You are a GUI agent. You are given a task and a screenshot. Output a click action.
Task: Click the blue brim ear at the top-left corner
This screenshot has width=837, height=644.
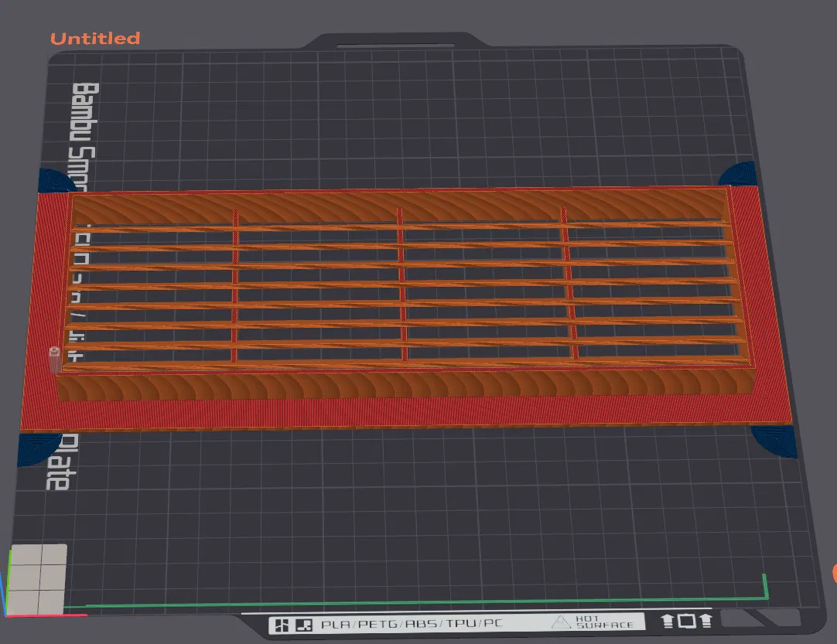[x=56, y=180]
